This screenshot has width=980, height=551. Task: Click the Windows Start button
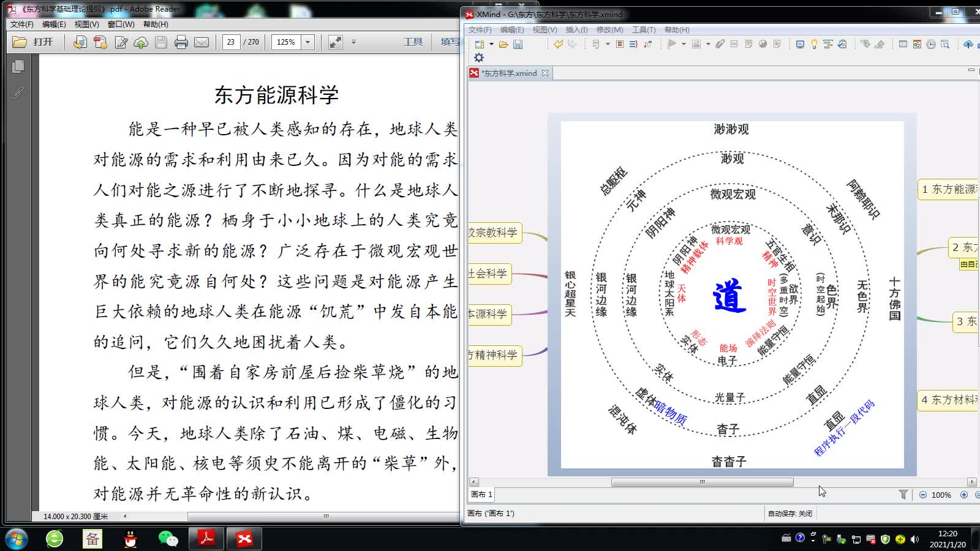17,539
